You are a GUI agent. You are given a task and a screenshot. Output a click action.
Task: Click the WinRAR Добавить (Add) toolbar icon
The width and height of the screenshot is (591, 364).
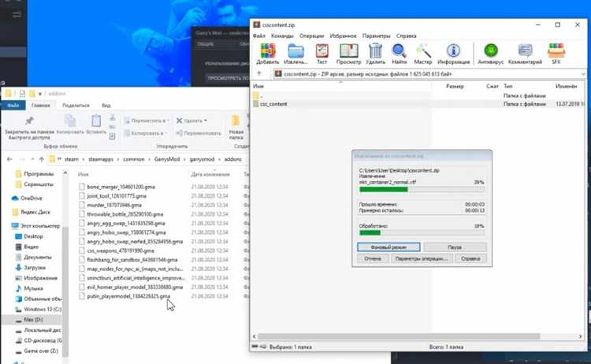click(x=267, y=53)
